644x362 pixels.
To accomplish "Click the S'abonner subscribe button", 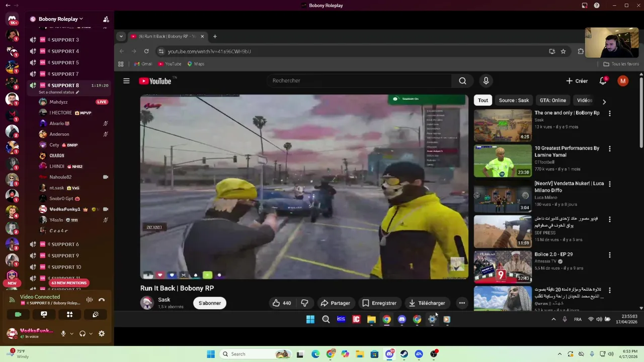I will tap(210, 303).
